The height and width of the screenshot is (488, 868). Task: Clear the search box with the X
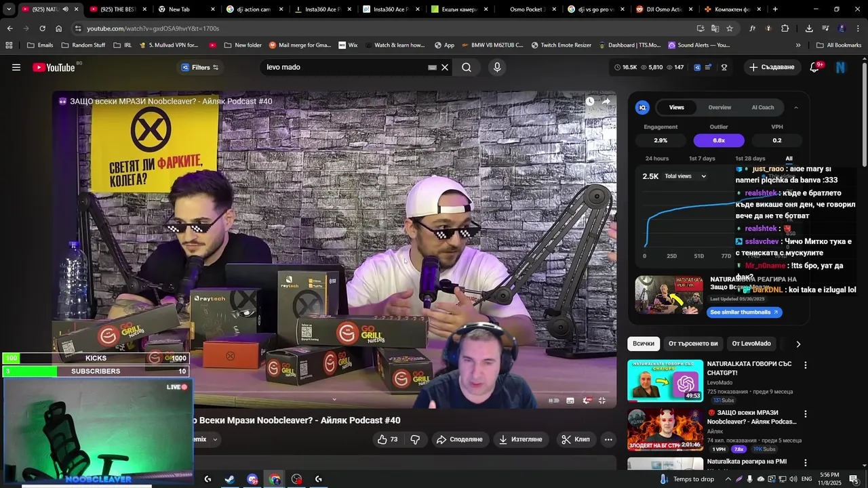[445, 67]
